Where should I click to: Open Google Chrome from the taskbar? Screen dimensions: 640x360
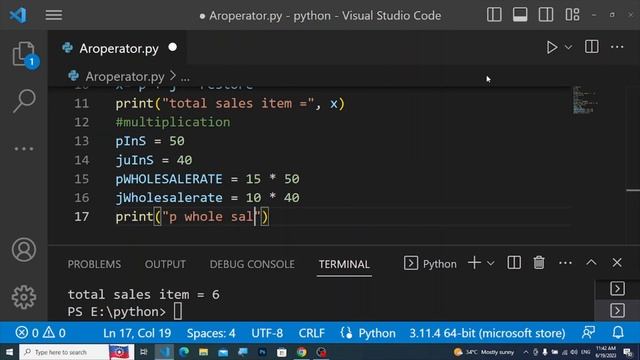[302, 352]
